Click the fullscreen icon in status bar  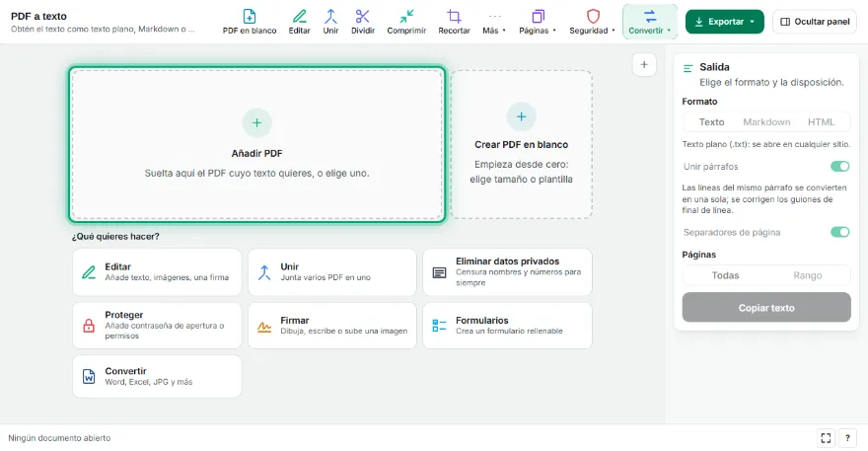tap(826, 438)
